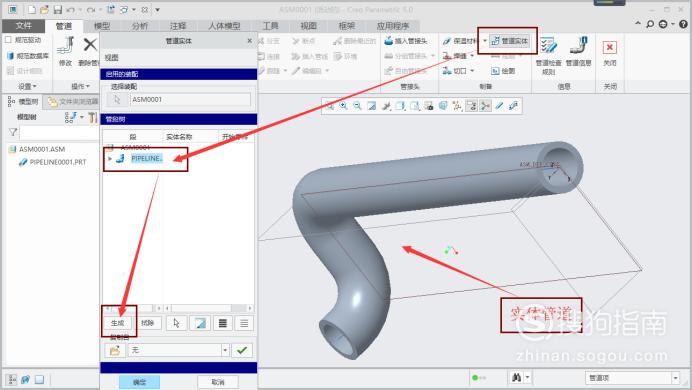Image resolution: width=692 pixels, height=390 pixels.
Task: Switch to the 应用程序 ribbon tab
Action: 393,26
